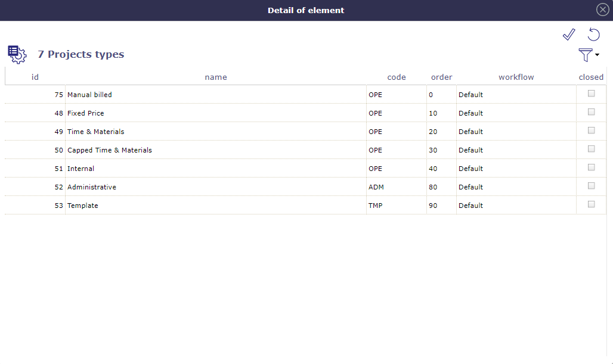Toggle closed checkbox for Manual billed

[591, 94]
